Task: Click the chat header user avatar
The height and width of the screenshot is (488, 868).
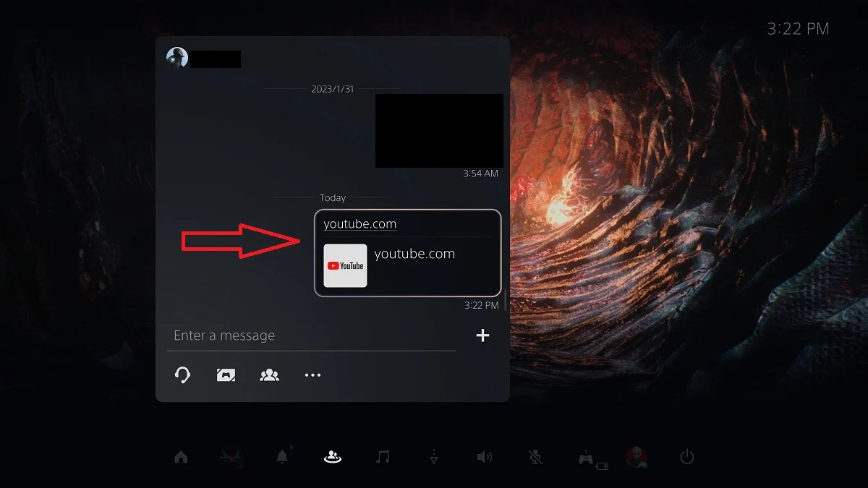Action: pyautogui.click(x=177, y=58)
